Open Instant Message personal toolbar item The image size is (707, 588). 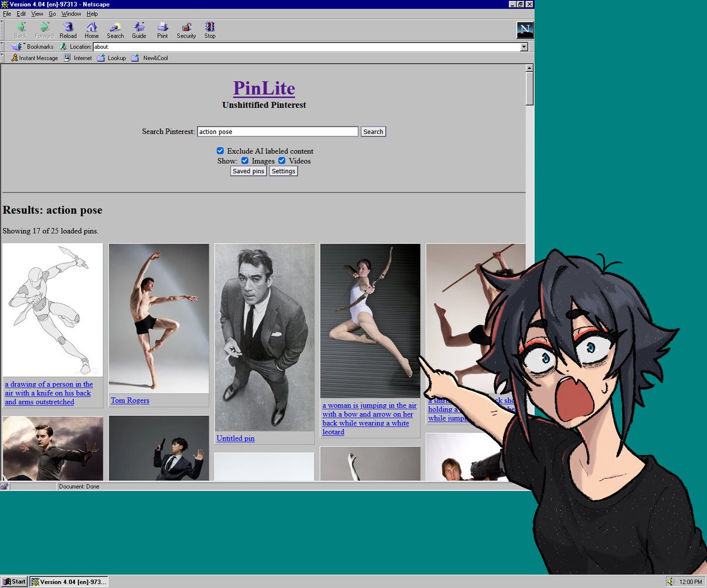coord(35,58)
